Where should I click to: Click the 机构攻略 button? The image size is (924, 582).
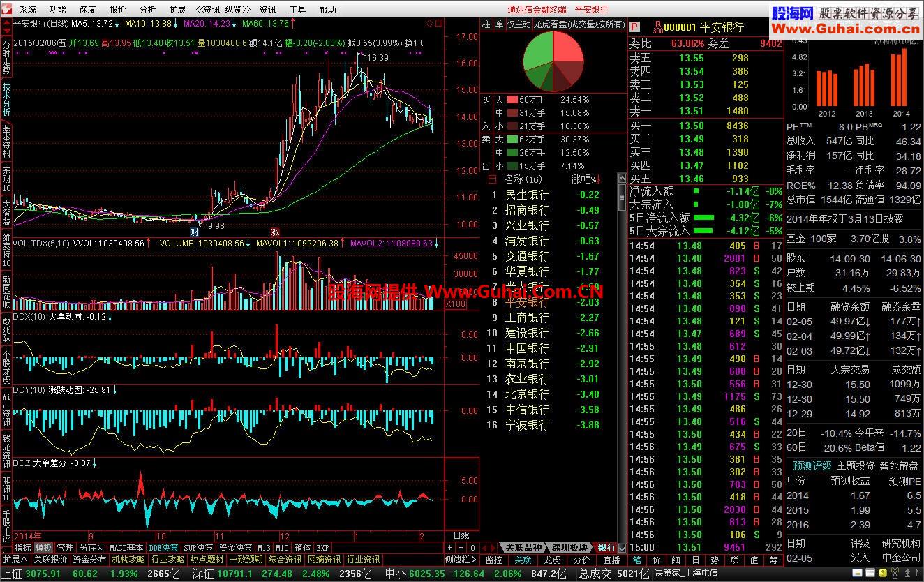128,560
